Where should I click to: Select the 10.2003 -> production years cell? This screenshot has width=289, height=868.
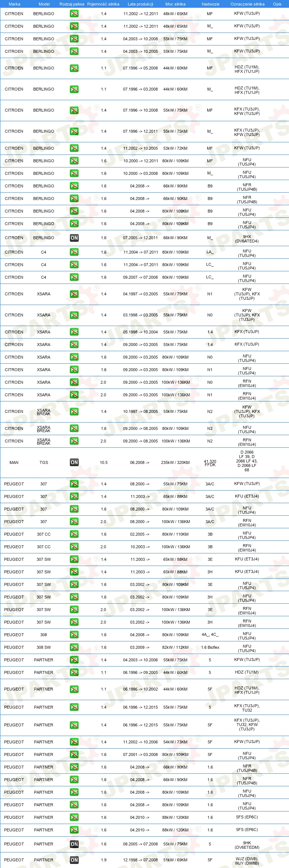click(140, 547)
